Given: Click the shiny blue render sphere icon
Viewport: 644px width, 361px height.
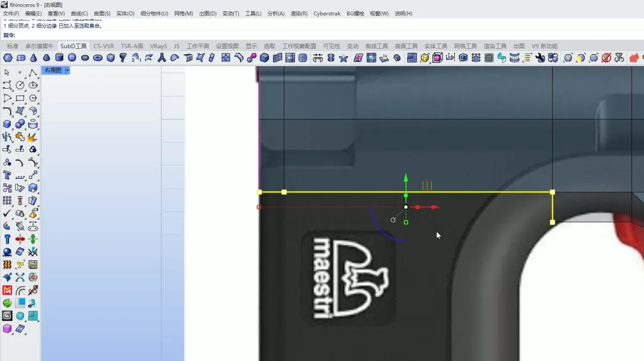Looking at the screenshot, I should pyautogui.click(x=7, y=252).
